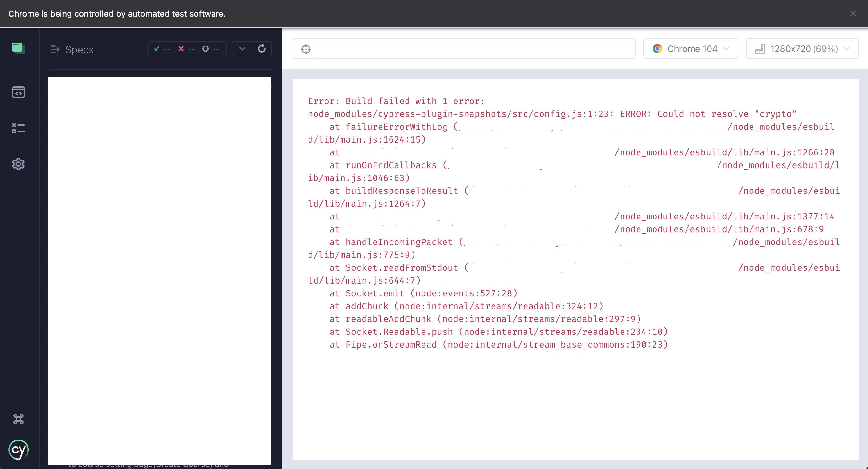Expand the Specs list toggle arrow
Image resolution: width=868 pixels, height=469 pixels.
[55, 50]
